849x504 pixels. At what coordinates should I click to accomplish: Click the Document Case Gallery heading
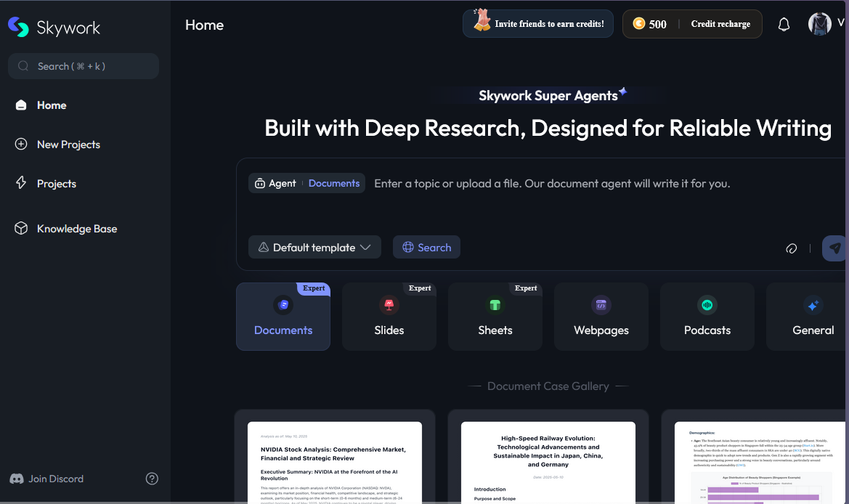[x=548, y=386]
